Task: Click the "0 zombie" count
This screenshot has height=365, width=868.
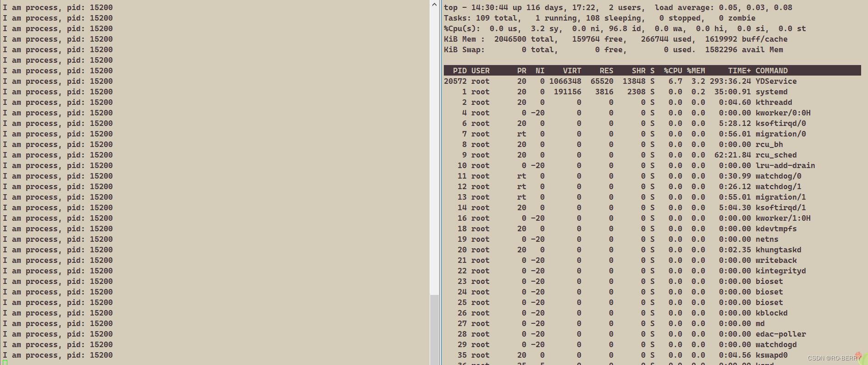Action: tap(737, 18)
